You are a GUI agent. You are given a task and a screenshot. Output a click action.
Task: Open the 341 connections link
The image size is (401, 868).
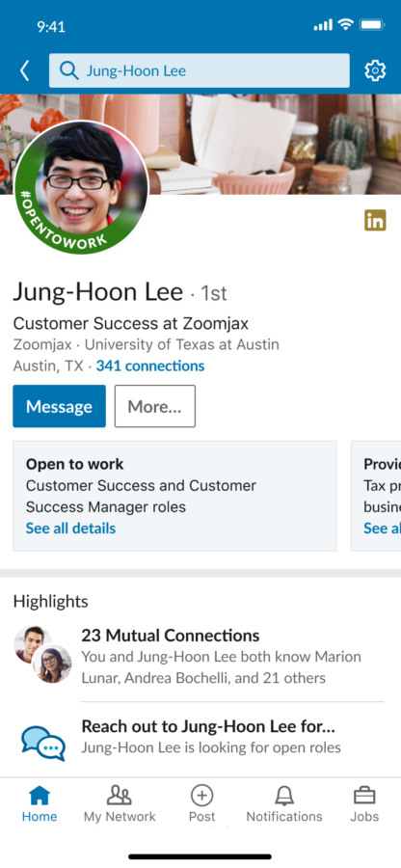150,366
